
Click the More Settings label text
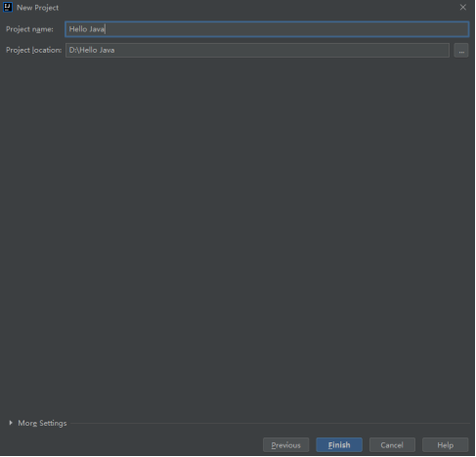coord(42,423)
